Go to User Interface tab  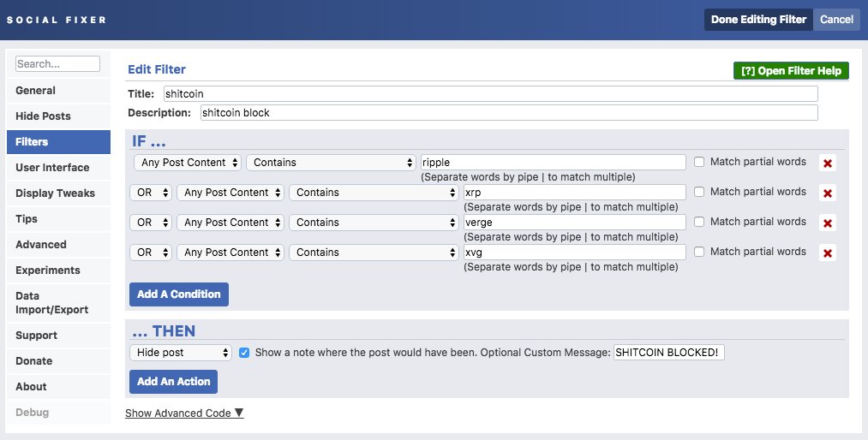click(58, 168)
